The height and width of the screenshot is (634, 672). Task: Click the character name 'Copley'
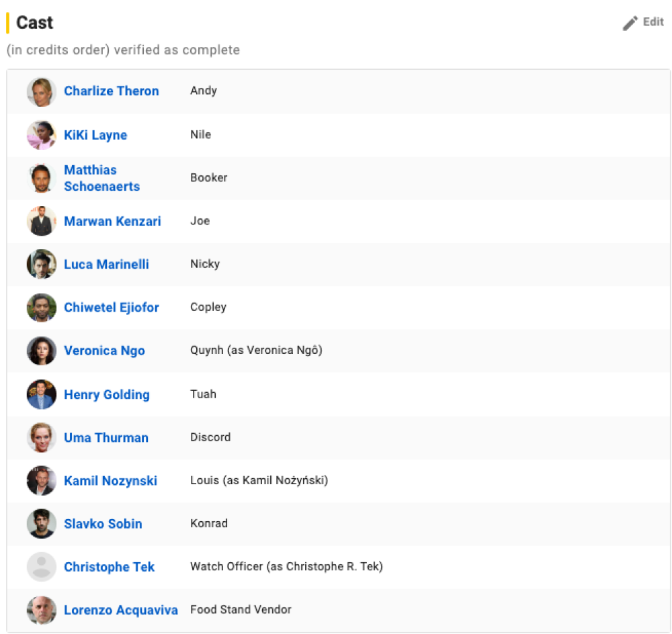pos(208,307)
